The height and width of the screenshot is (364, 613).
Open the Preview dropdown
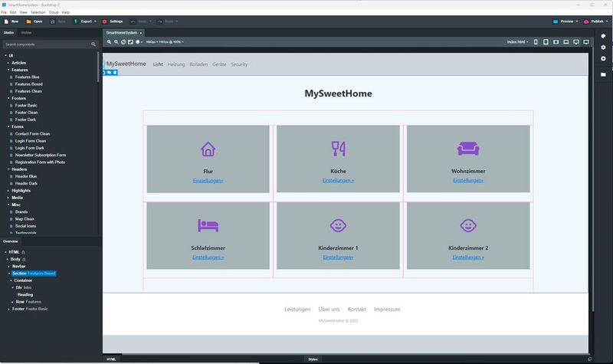(565, 21)
